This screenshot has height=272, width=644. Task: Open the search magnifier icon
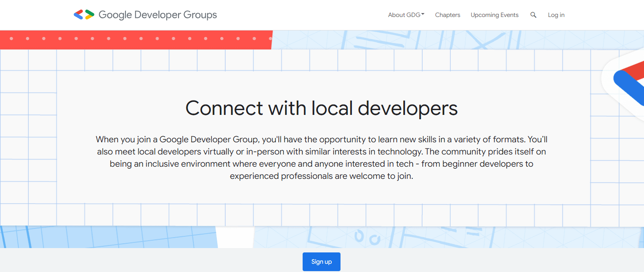click(533, 15)
